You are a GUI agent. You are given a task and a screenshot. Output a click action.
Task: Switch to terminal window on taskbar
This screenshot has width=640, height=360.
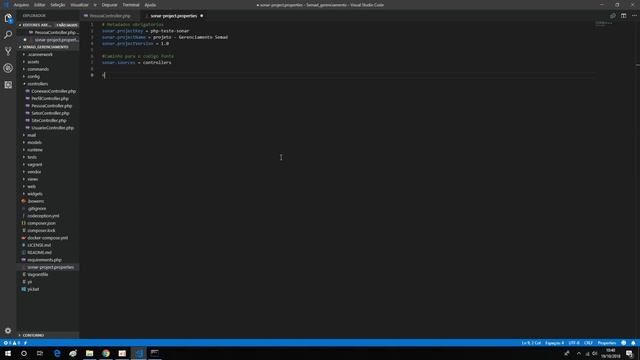[155, 353]
